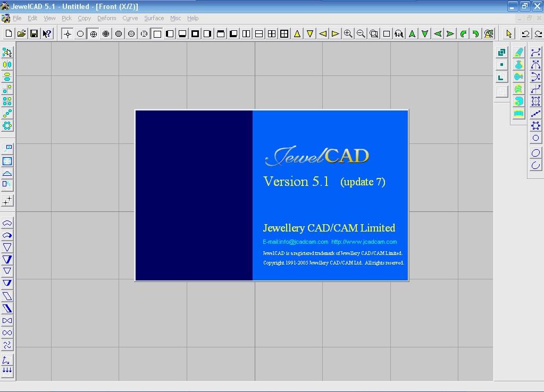The image size is (544, 392).
Task: Select the empty square front view icon
Action: 157,33
